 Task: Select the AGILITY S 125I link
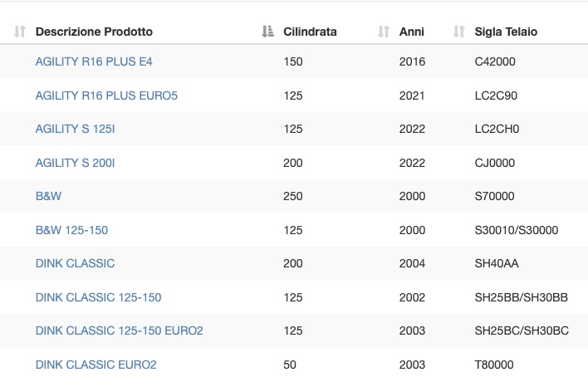75,129
